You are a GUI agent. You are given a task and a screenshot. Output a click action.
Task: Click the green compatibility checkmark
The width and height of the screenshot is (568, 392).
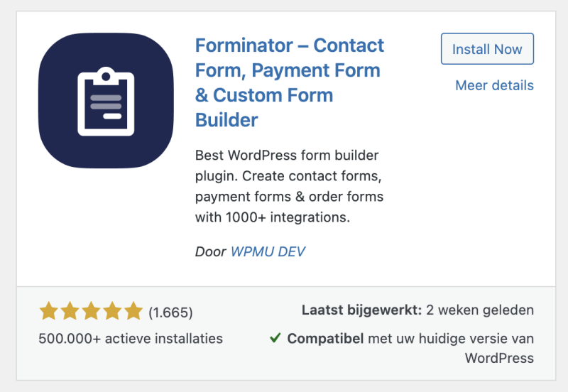275,338
